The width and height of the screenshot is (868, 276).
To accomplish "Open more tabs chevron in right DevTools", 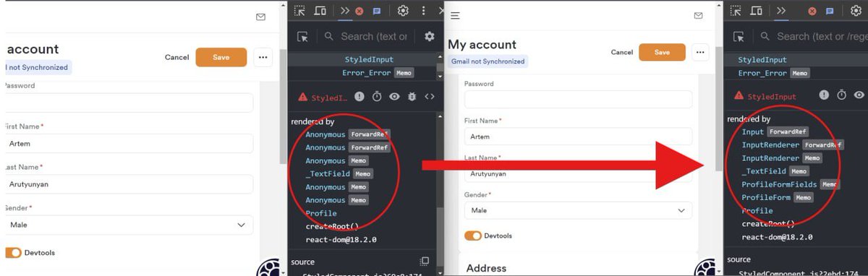I will [x=780, y=11].
